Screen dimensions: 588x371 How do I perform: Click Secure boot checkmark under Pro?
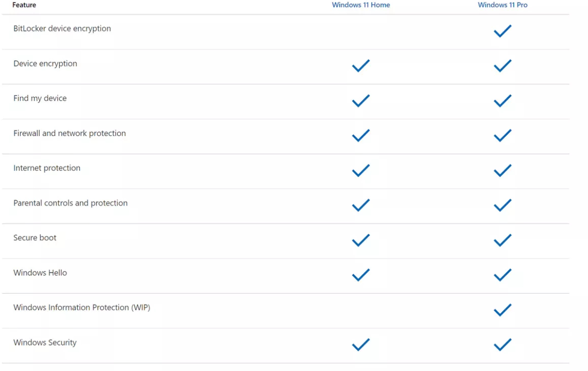point(502,240)
